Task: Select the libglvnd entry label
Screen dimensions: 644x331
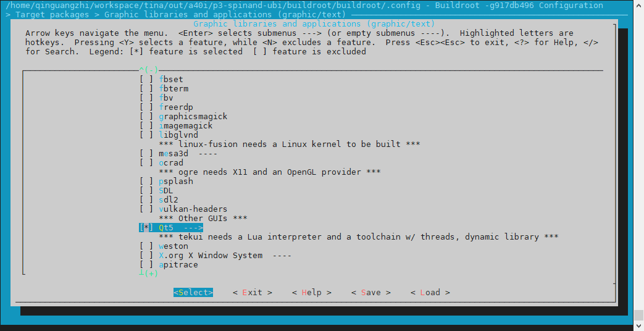Action: coord(178,135)
